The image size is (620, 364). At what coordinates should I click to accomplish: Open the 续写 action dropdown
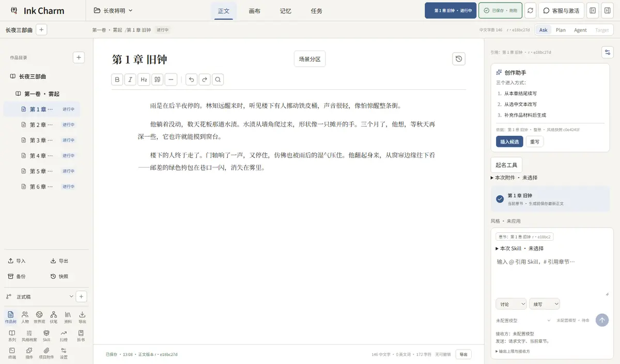click(545, 304)
